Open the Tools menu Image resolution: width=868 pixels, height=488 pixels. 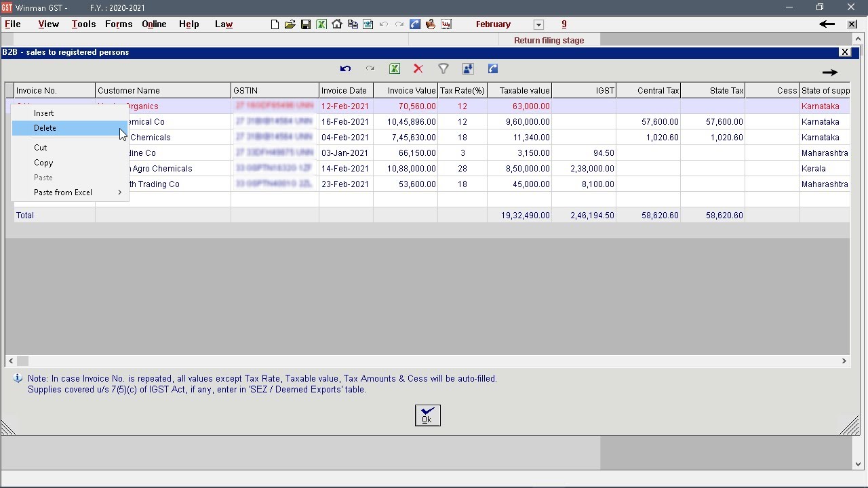tap(83, 24)
